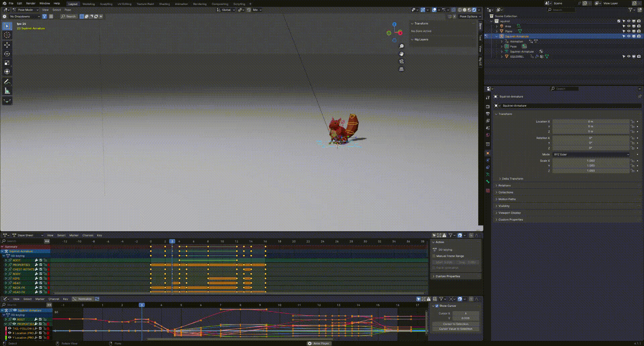Click Cursor Value to Selection button
Viewport: 644px width, 346px height.
click(x=455, y=329)
